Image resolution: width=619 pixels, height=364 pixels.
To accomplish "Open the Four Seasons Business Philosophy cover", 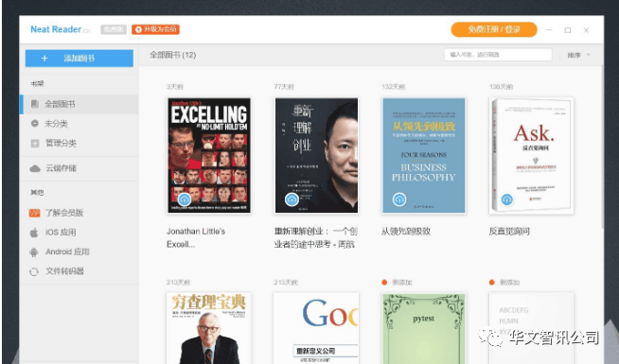I will pos(424,155).
